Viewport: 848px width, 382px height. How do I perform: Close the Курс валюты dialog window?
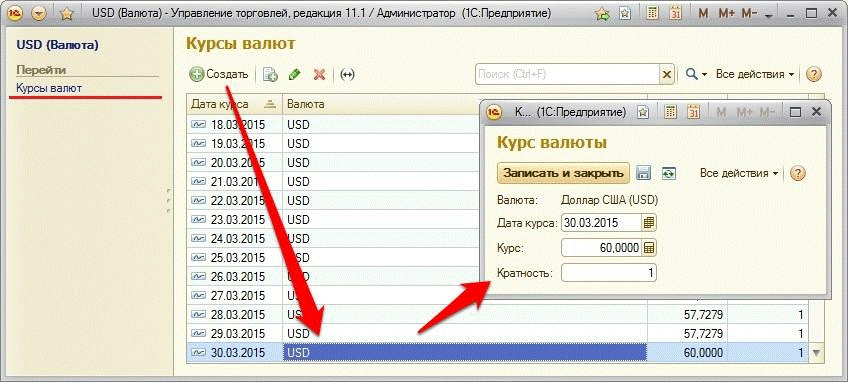pos(817,112)
